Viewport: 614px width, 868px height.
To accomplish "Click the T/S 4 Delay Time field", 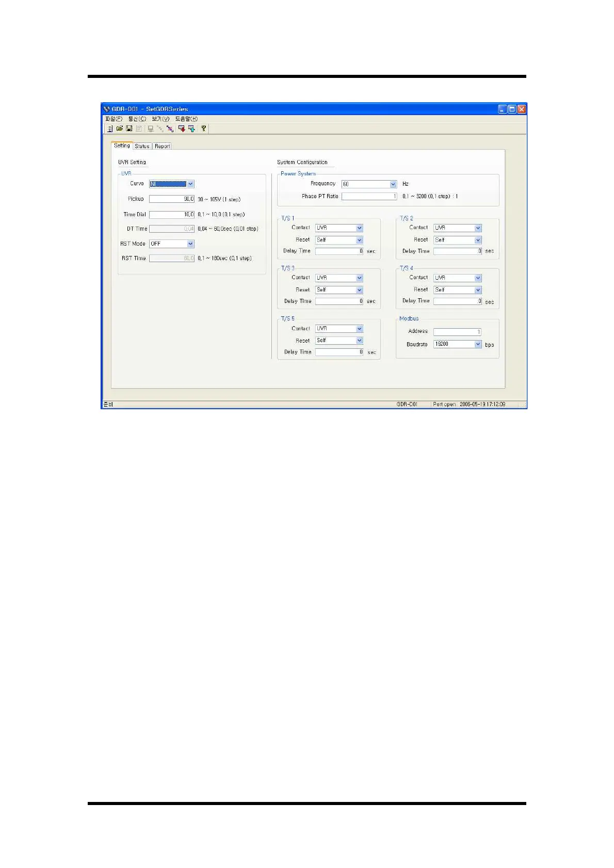I will 458,301.
